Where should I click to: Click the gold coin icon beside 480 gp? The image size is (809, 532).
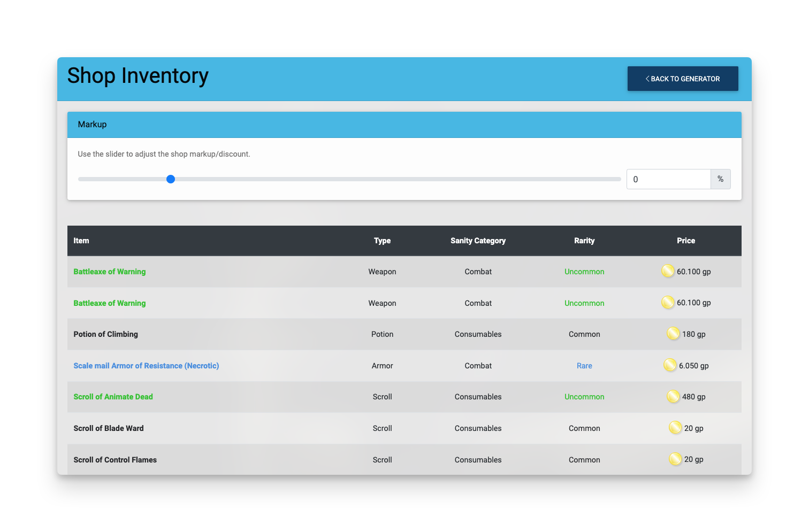pyautogui.click(x=673, y=396)
